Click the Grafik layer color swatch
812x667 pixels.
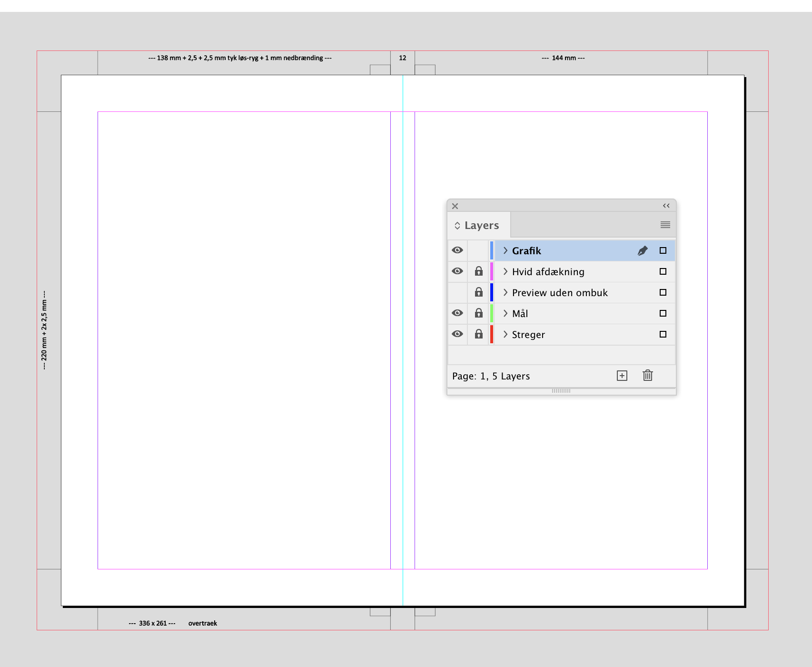pyautogui.click(x=492, y=250)
